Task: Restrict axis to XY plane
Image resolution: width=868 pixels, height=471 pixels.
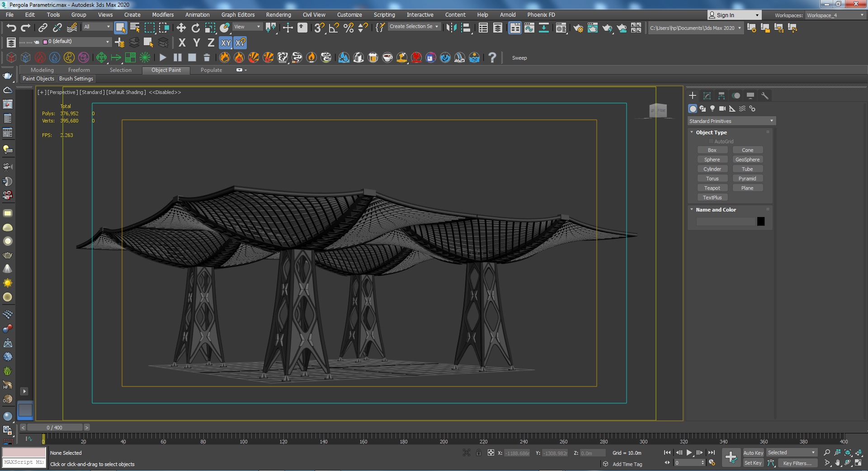Action: [226, 43]
